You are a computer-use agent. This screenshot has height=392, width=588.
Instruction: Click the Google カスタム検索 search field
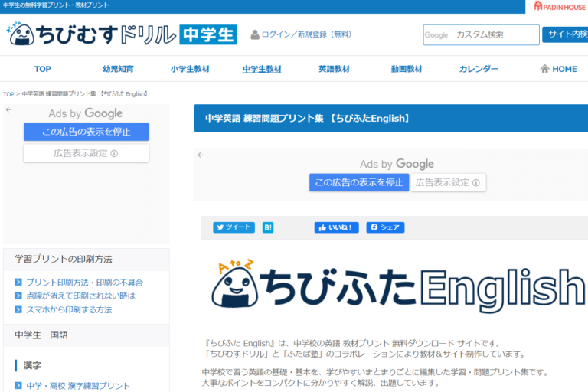tap(481, 35)
